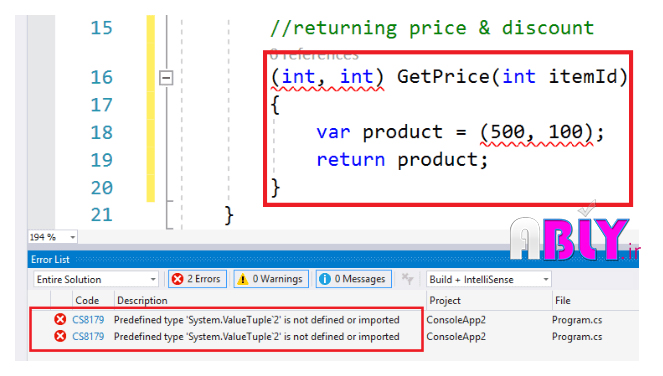663x376 pixels.
Task: Click the returning price & discount comment
Action: point(432,28)
